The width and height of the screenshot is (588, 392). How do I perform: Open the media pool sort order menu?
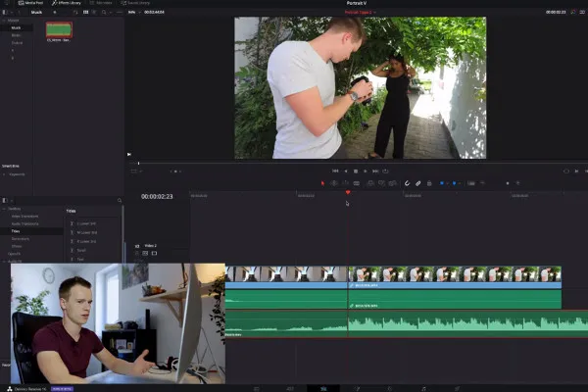pos(75,12)
